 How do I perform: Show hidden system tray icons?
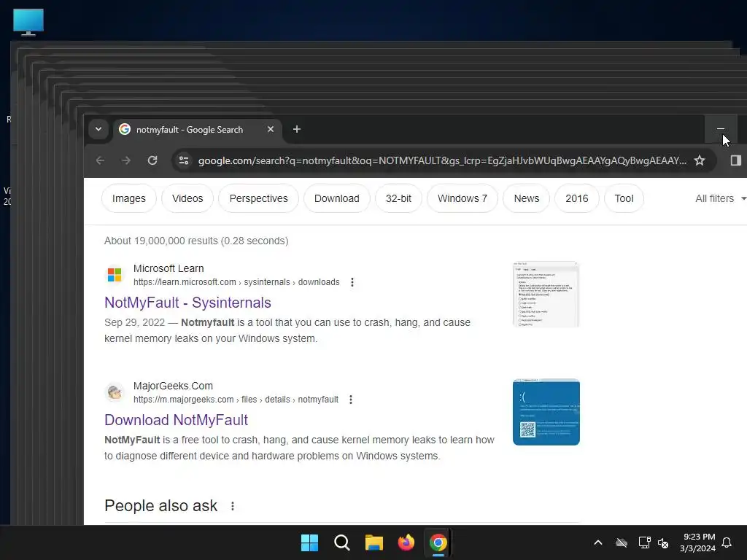(598, 542)
